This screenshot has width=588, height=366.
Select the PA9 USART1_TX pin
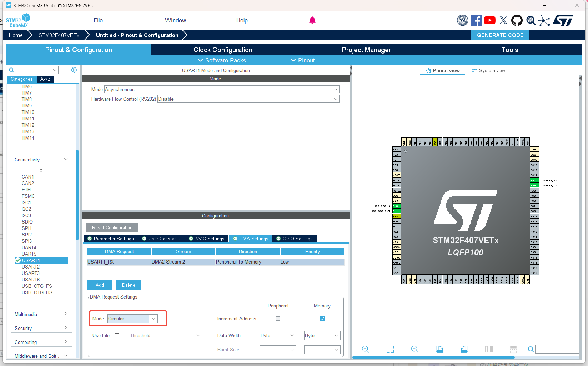534,185
